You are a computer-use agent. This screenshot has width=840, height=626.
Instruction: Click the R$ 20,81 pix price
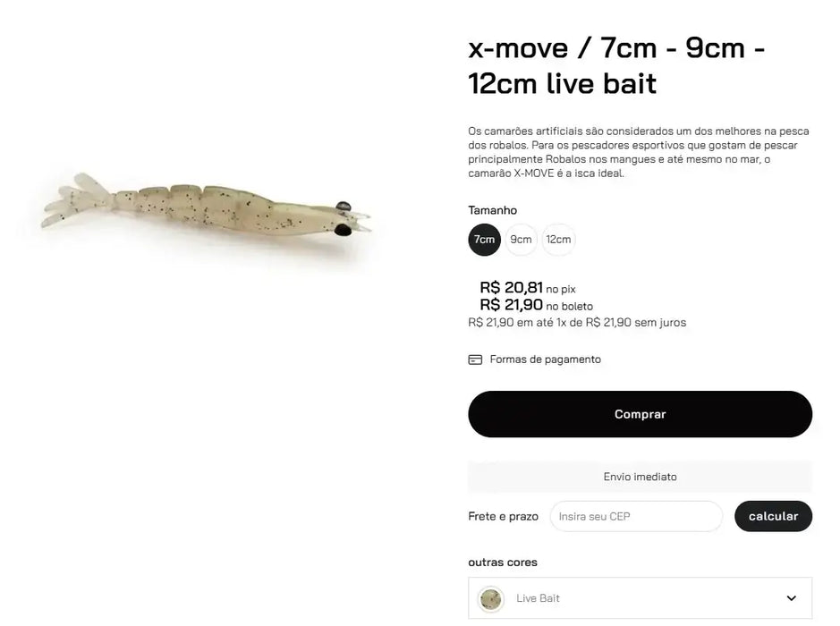coord(512,287)
